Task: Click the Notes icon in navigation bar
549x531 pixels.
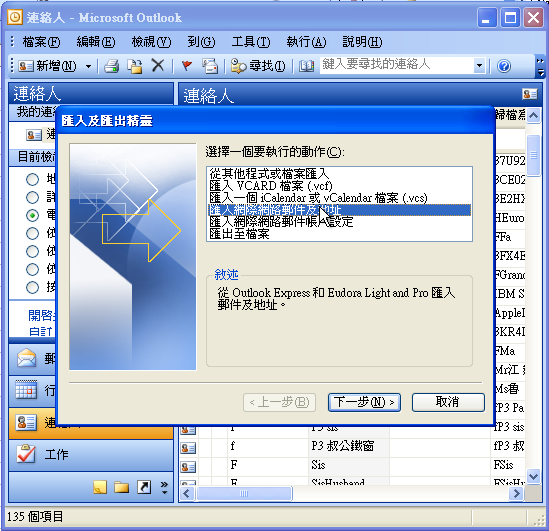Action: (x=100, y=487)
